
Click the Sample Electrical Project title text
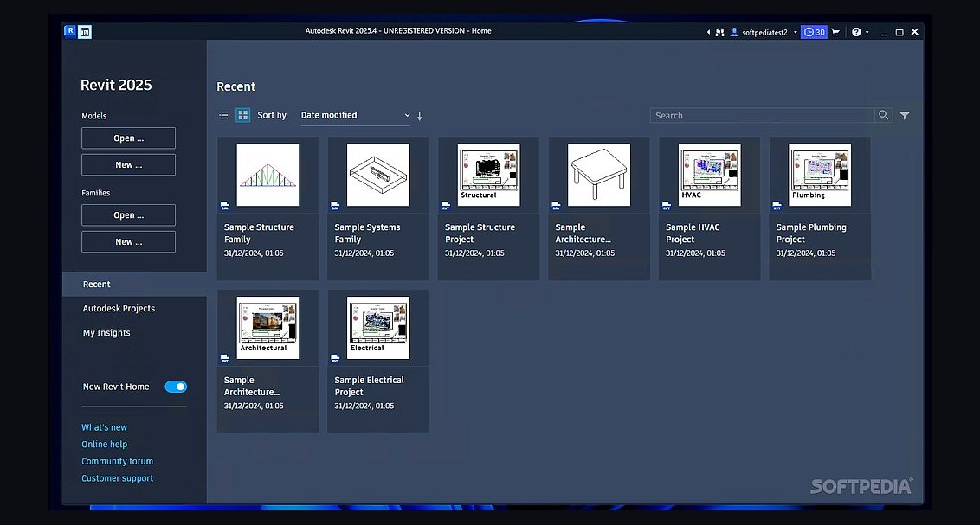tap(370, 386)
